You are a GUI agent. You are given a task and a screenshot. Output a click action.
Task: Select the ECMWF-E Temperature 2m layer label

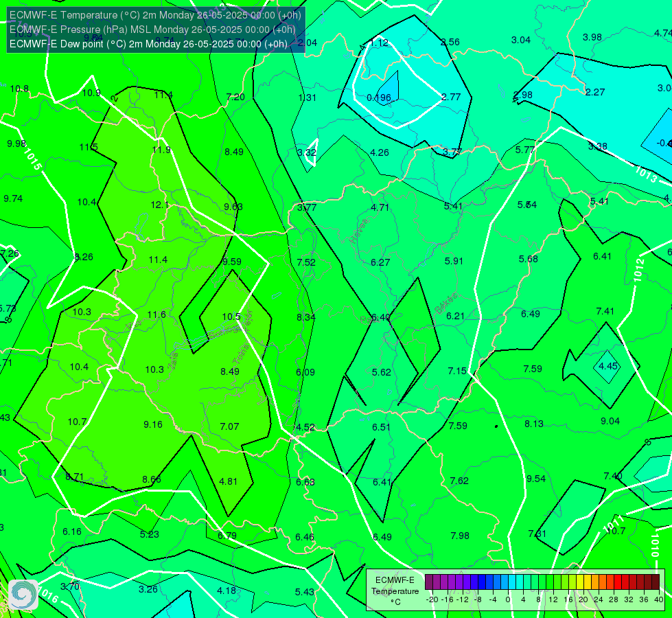[x=155, y=15]
